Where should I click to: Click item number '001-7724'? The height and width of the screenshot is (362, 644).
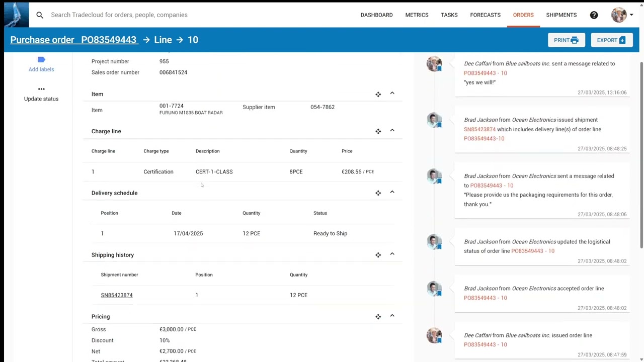click(x=172, y=106)
